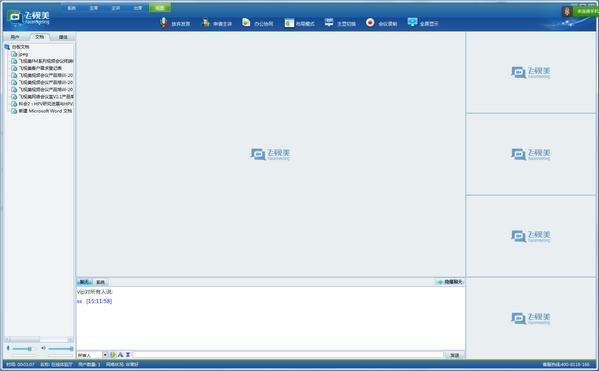Select the 飞视美FM系列视频会议 document
Viewport: 599px width, 371px height.
point(46,61)
